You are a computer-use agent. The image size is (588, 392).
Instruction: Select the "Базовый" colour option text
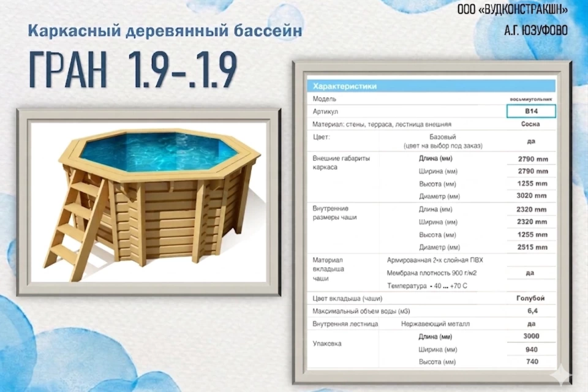442,137
